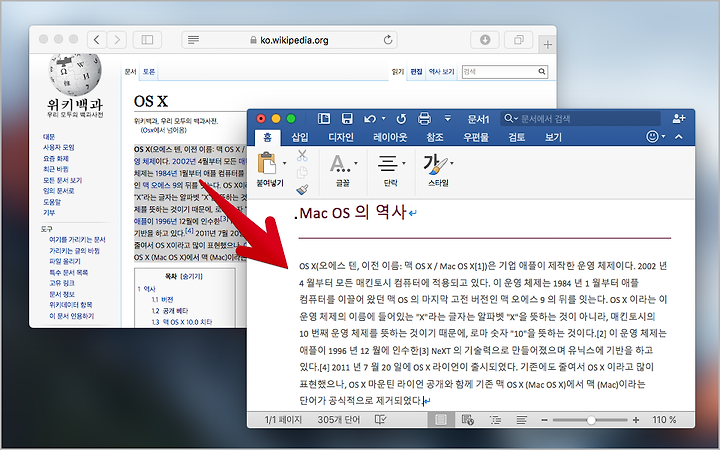Click the Mac OS 의 역사 heading in document
This screenshot has height=450, width=720.
[353, 213]
